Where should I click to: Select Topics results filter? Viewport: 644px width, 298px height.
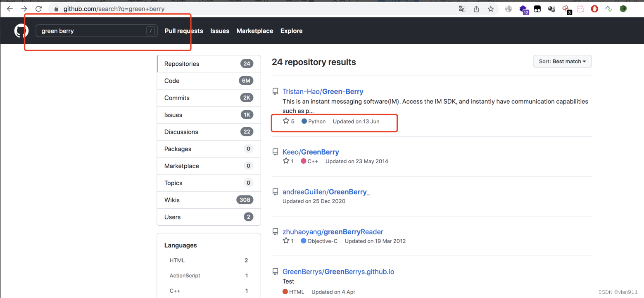point(209,183)
